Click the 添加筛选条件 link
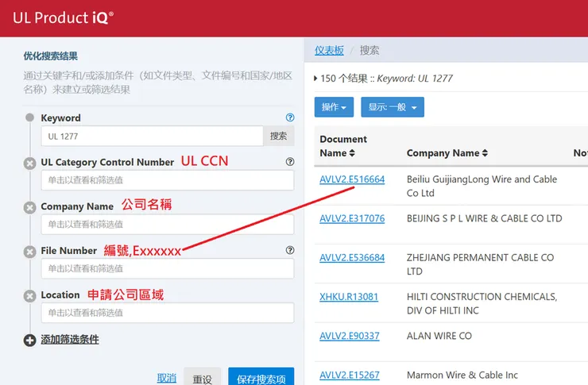588x385 pixels. tap(70, 340)
